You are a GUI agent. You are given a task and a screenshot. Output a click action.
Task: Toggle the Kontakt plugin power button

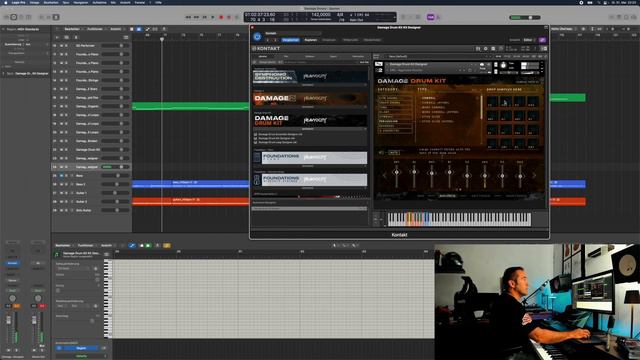coord(257,37)
